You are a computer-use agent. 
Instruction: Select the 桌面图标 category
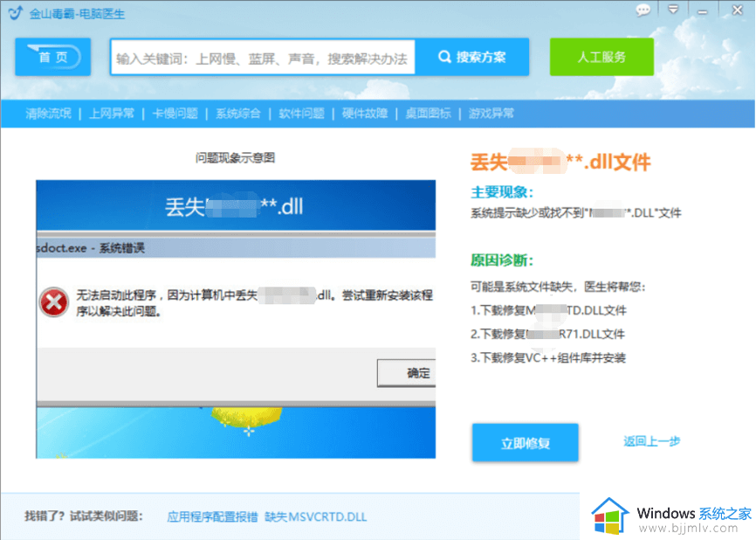[x=428, y=114]
